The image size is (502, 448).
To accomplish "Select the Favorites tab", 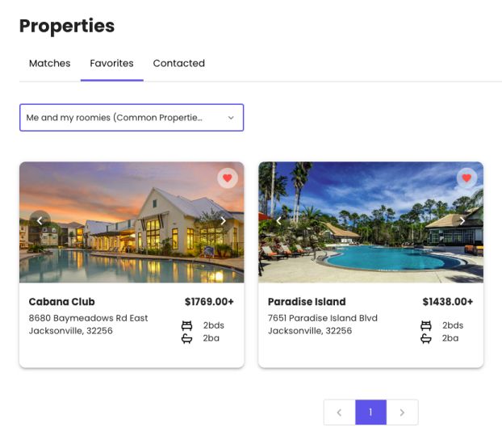I will 111,64.
